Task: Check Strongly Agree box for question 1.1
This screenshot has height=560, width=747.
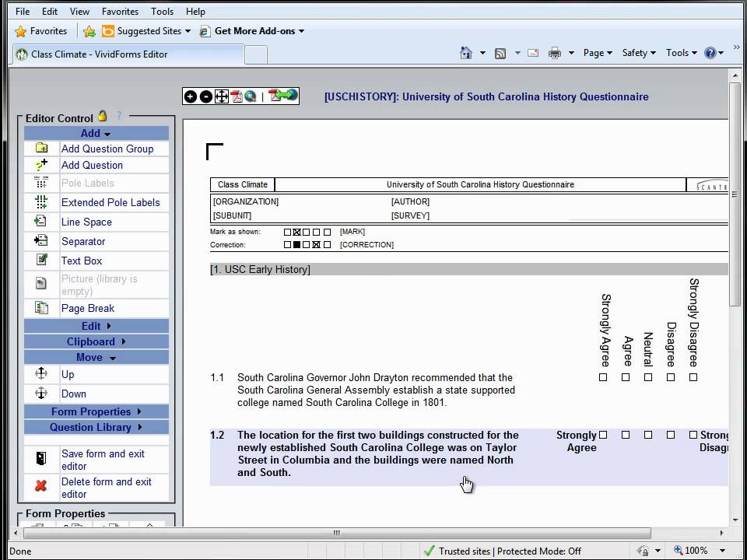Action: (603, 377)
